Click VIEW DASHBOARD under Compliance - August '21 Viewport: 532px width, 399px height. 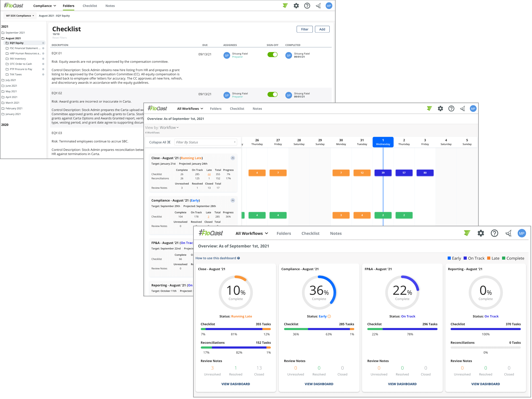point(319,384)
